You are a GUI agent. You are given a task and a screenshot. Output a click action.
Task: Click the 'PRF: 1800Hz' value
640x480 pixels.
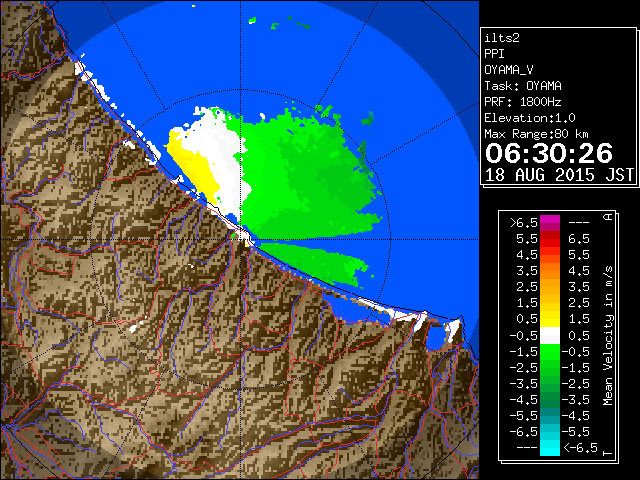[523, 102]
